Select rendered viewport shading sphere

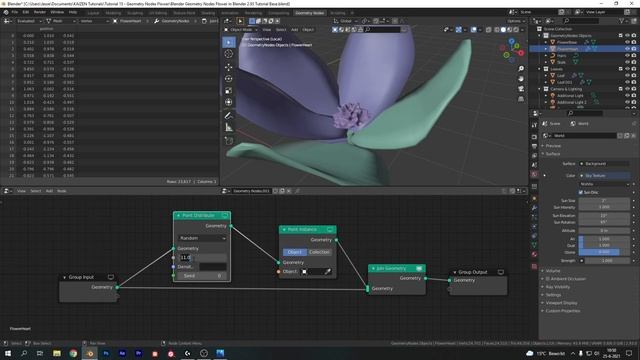tap(516, 29)
